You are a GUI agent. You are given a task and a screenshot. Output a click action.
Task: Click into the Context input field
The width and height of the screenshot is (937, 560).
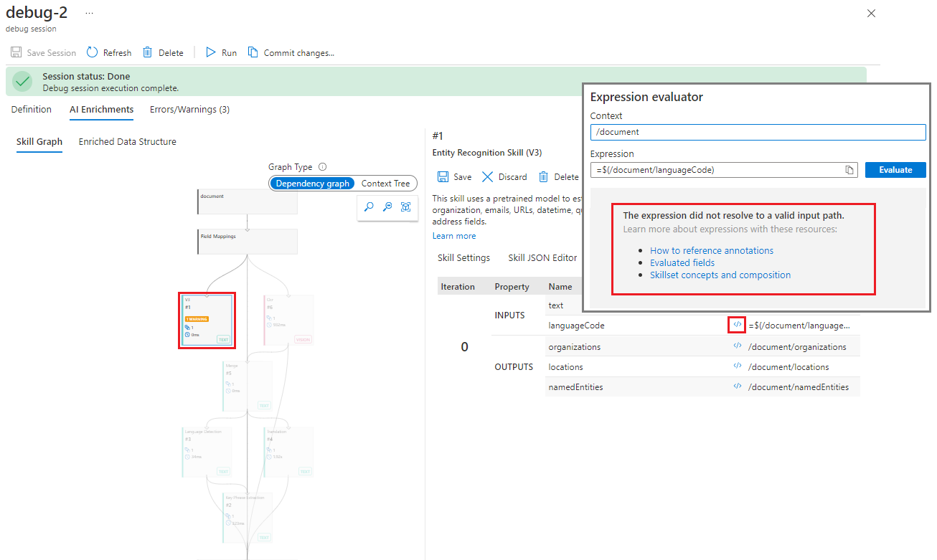pos(758,132)
